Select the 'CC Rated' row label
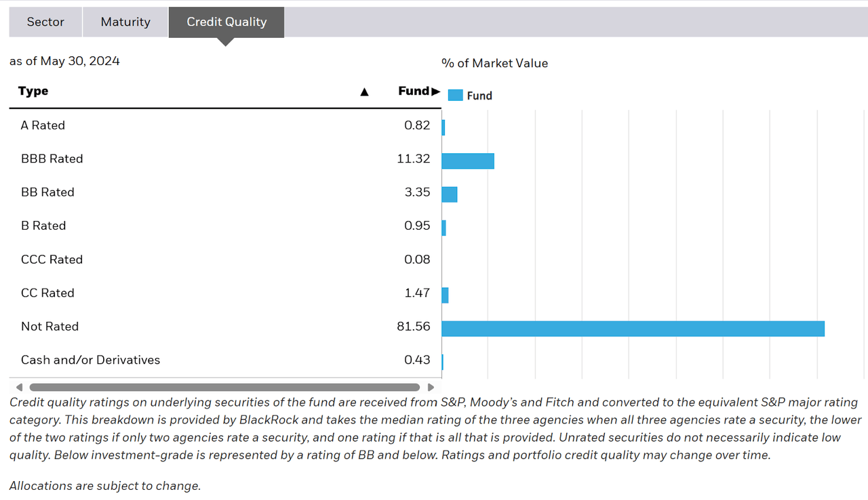The width and height of the screenshot is (868, 500). (47, 293)
